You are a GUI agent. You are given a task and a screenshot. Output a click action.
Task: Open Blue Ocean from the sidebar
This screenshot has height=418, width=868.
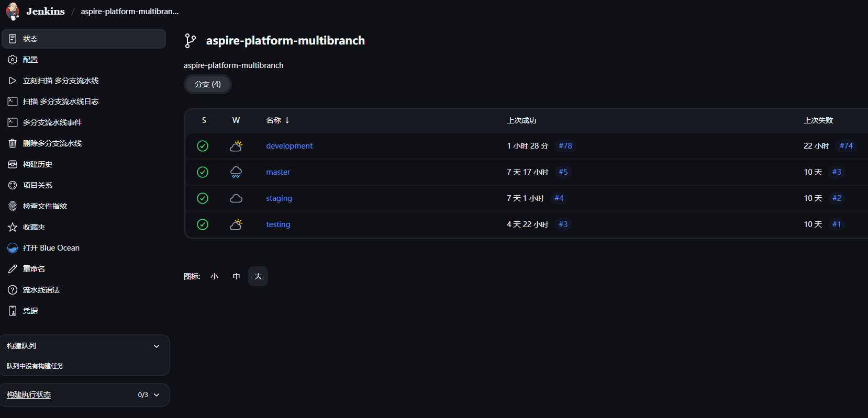click(x=51, y=248)
